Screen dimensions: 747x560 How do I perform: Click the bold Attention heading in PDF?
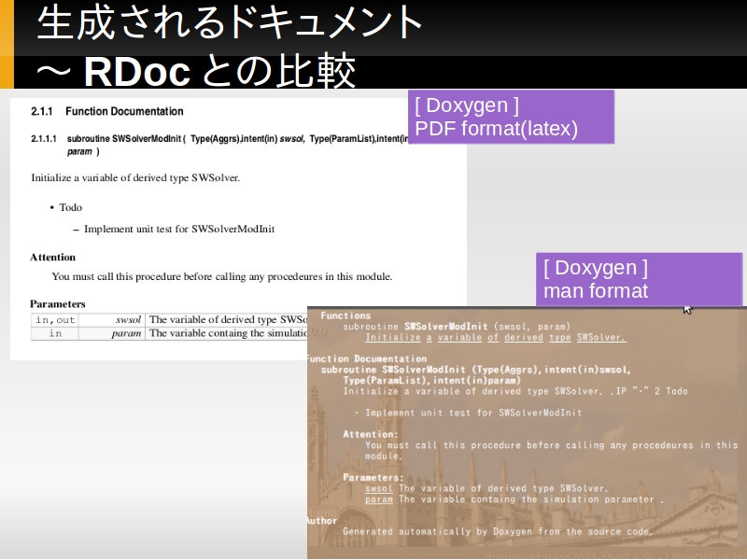coord(52,257)
